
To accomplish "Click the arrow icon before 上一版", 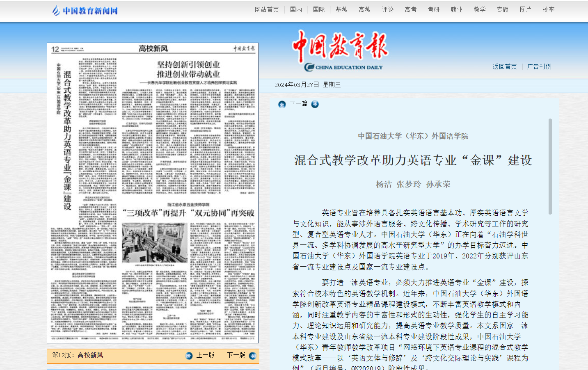I will (x=189, y=356).
